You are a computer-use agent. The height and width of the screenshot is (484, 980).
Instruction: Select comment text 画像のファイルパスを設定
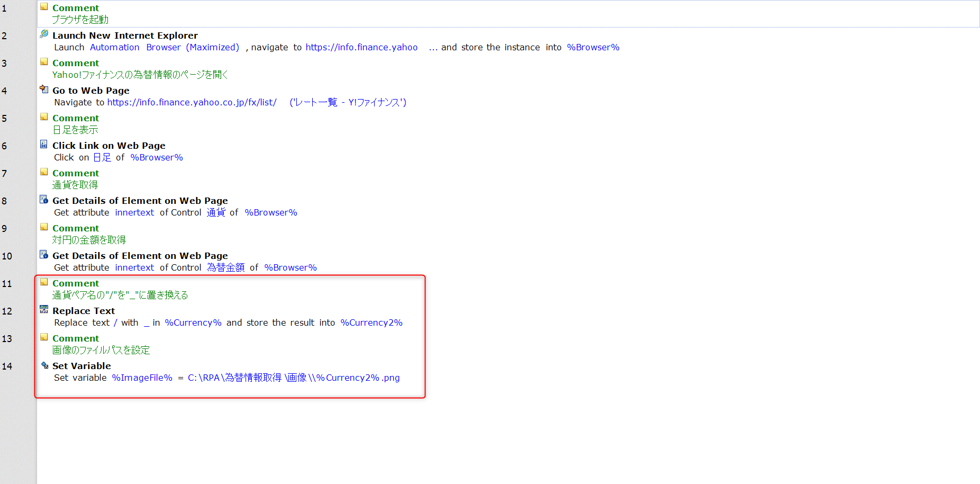pyautogui.click(x=101, y=350)
